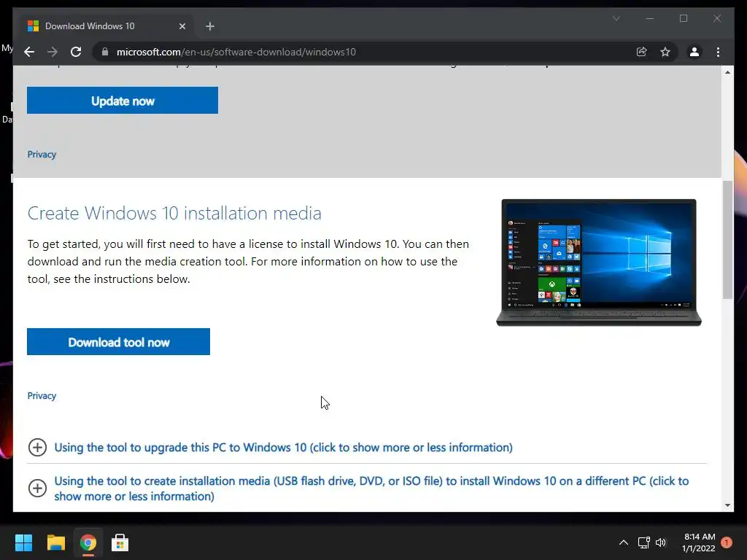The image size is (747, 560).
Task: Click the network icon in system tray
Action: coord(643,542)
